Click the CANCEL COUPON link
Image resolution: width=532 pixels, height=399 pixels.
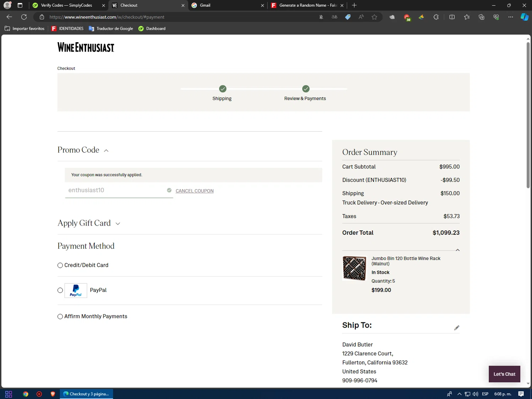195,191
